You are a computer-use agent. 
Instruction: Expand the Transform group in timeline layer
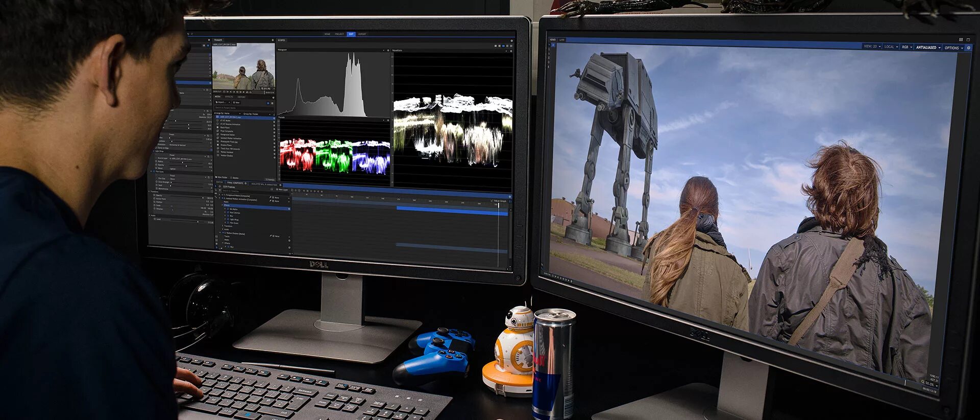tap(222, 226)
